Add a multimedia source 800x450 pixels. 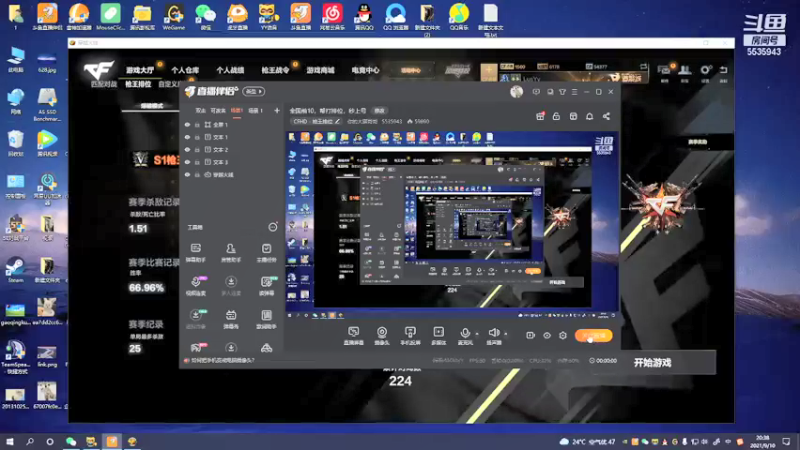[x=438, y=336]
